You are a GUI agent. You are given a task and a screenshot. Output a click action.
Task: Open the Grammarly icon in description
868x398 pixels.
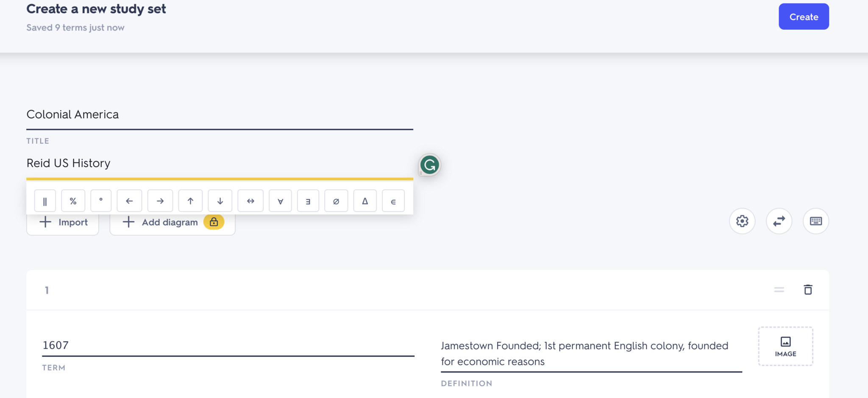point(429,165)
